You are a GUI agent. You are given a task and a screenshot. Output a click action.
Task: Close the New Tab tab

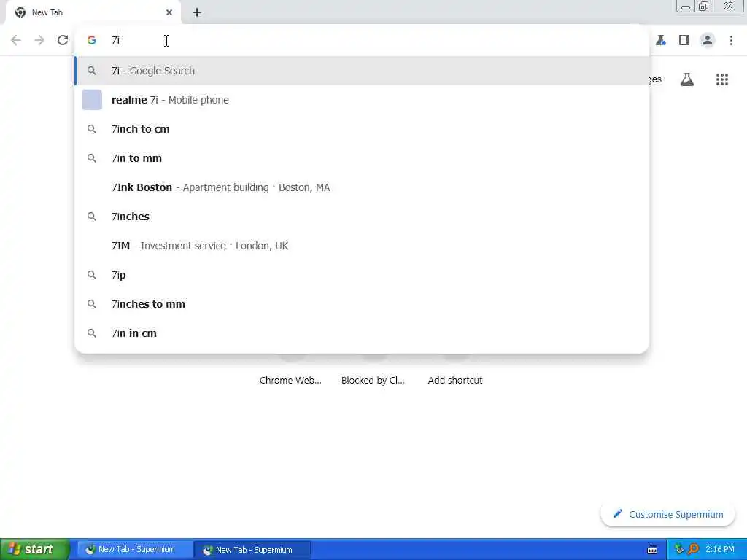[169, 12]
